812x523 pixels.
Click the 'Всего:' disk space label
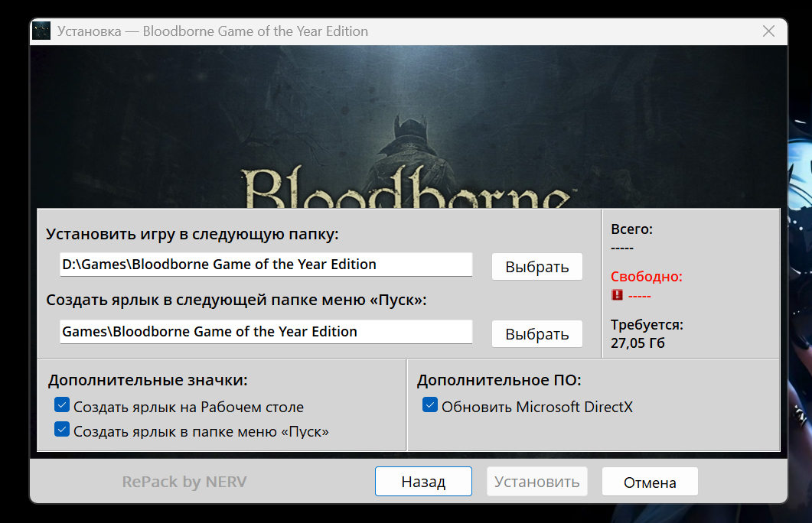(x=631, y=229)
